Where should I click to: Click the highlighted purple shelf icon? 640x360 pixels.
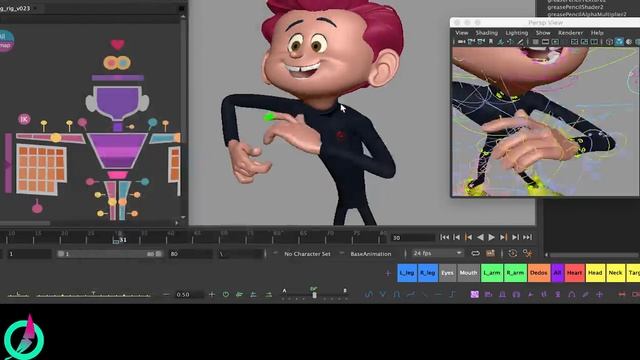point(474,294)
